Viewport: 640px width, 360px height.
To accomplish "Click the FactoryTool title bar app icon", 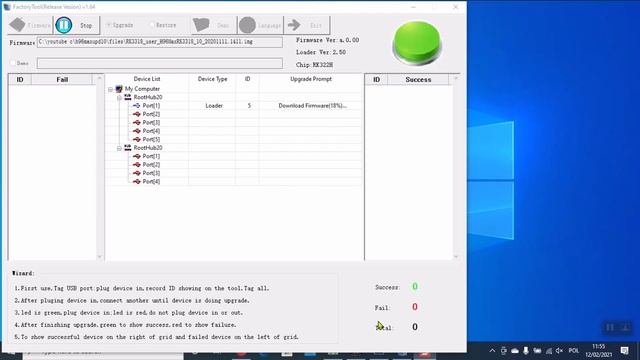I will tap(7, 7).
